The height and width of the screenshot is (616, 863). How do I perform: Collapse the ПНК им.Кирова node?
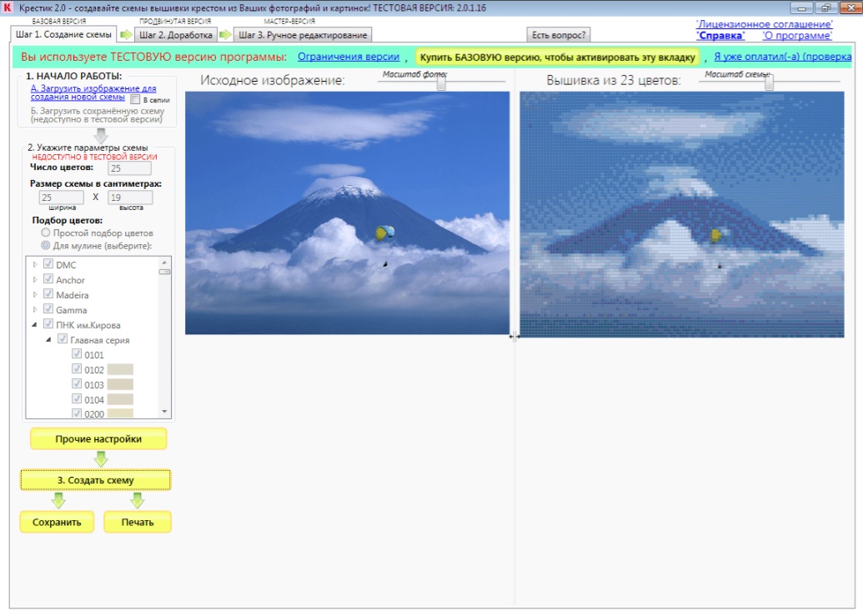click(x=35, y=325)
